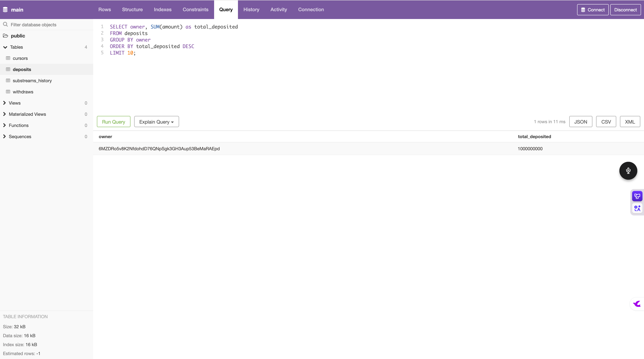Click the purple bird icon

point(637,304)
